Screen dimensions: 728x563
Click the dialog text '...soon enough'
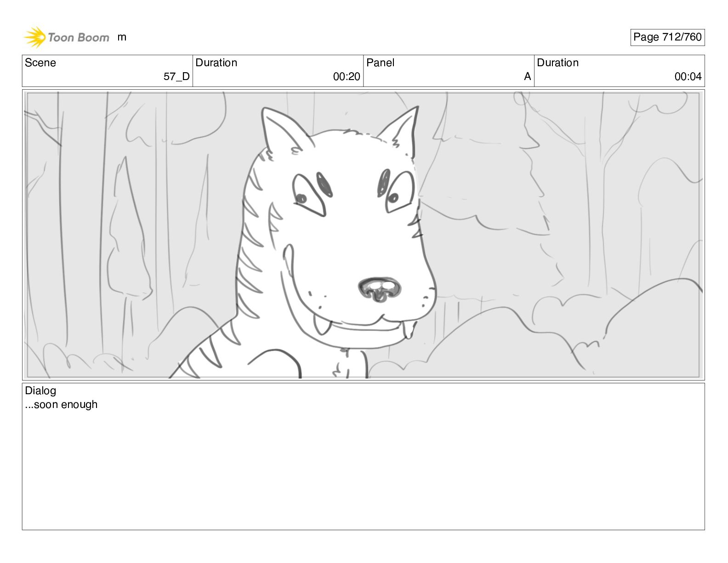(x=61, y=405)
